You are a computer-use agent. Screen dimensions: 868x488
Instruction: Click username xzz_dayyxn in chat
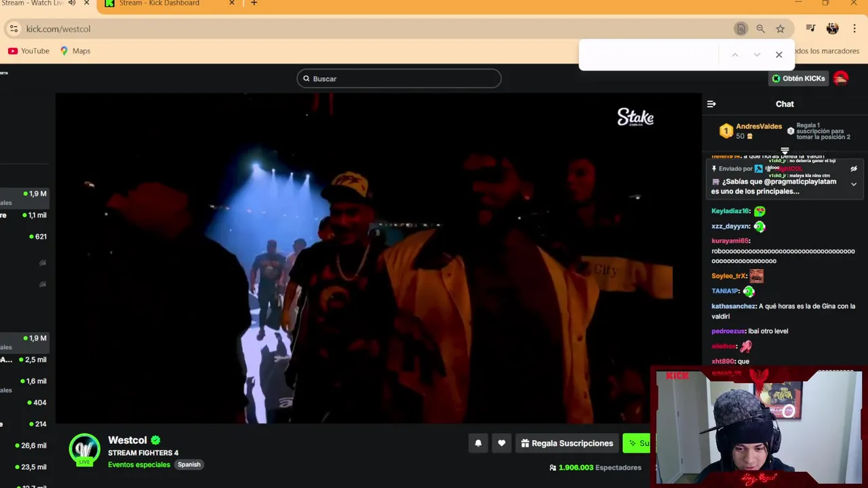click(x=730, y=226)
